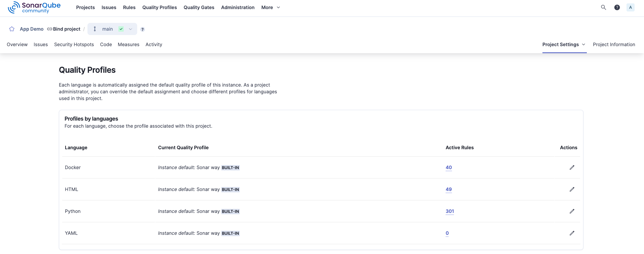The height and width of the screenshot is (254, 644).
Task: Click the Quality Profiles page heading
Action: [87, 70]
